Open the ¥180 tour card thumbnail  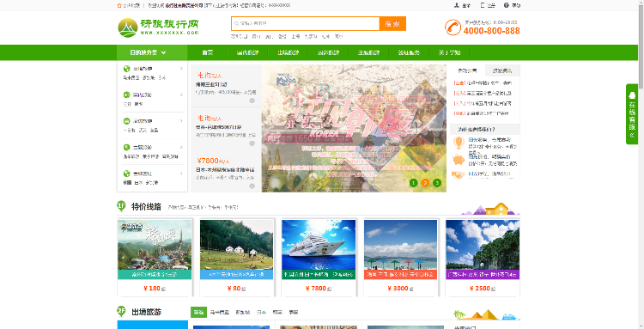click(x=155, y=245)
